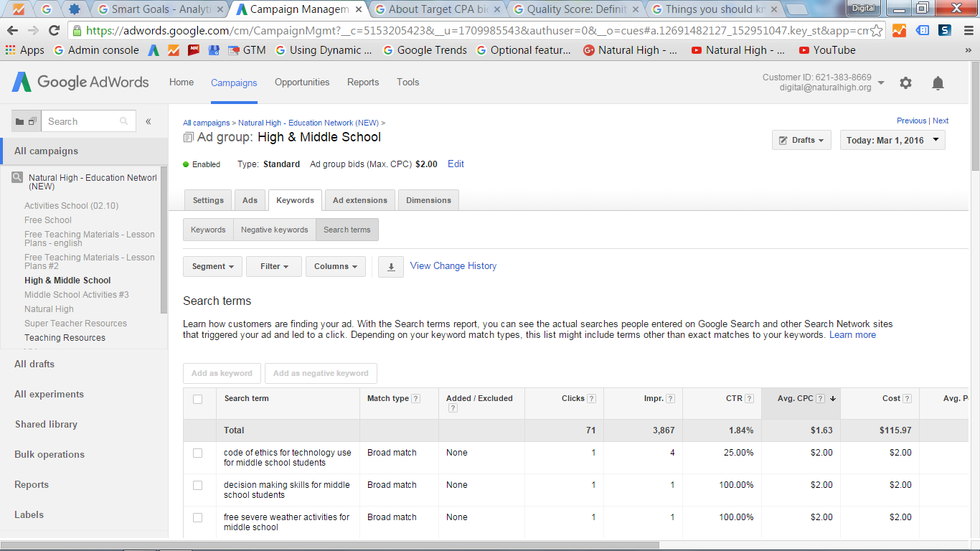
Task: Open Labels in sidebar
Action: click(29, 515)
